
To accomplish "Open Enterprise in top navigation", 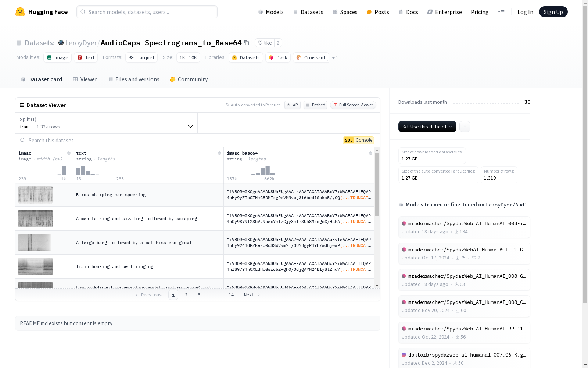I will (x=444, y=12).
